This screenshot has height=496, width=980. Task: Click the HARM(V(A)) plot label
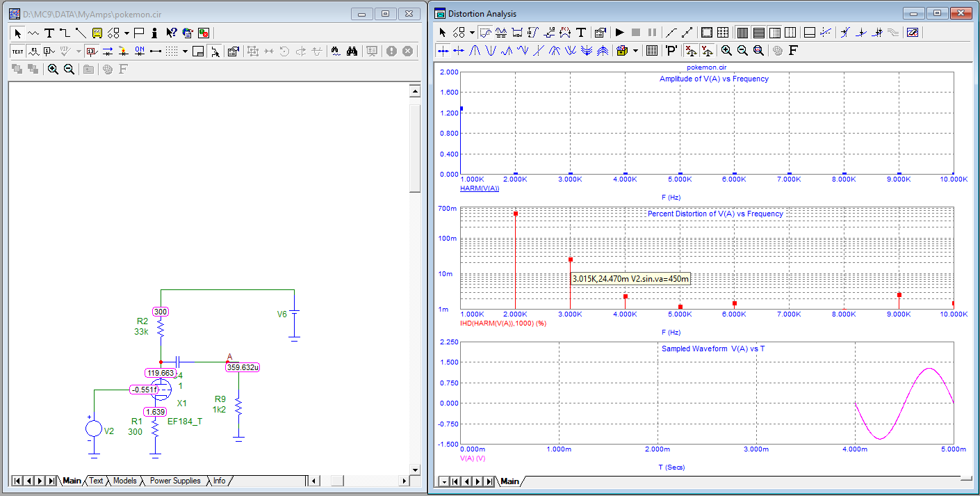pos(480,189)
